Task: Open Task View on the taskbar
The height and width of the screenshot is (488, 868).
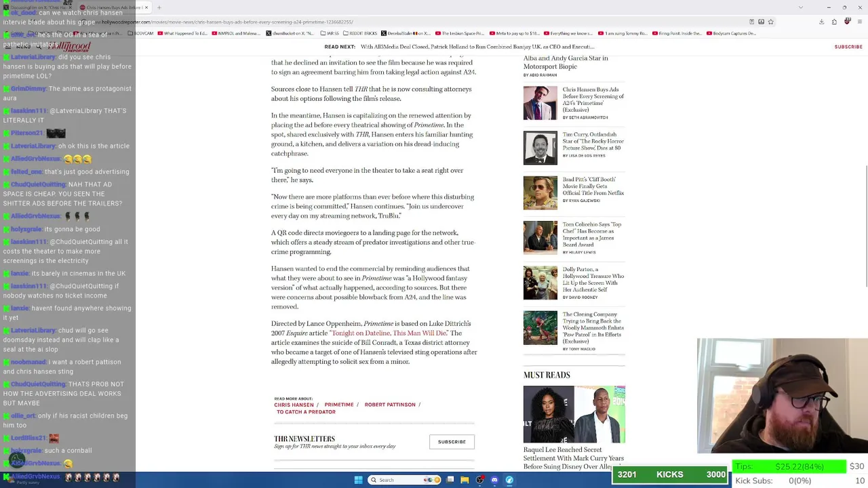Action: point(450,480)
